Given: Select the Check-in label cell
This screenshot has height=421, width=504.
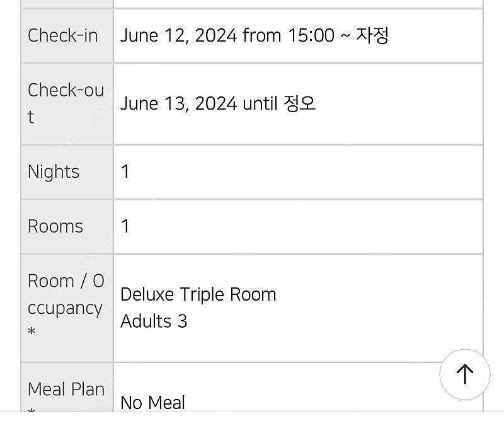Looking at the screenshot, I should [67, 36].
